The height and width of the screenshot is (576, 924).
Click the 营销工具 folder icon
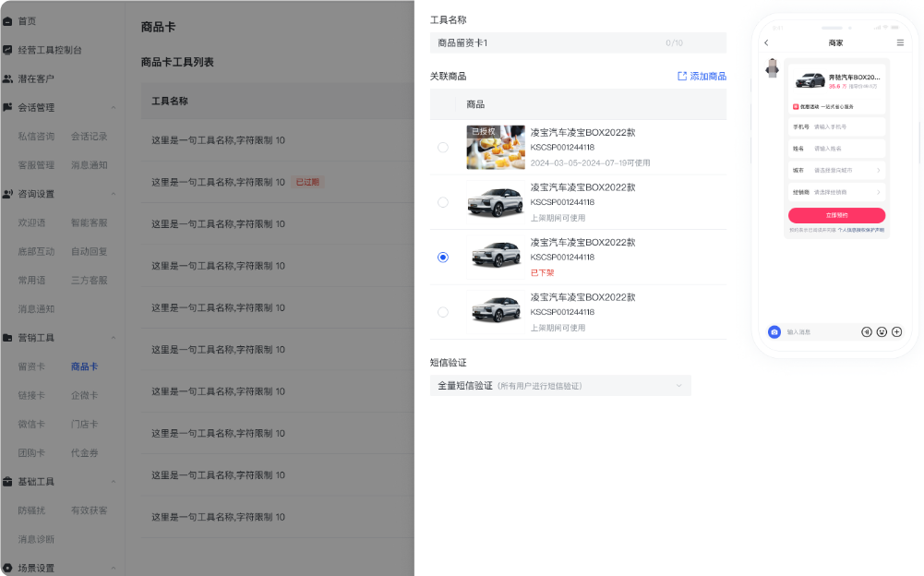click(x=7, y=338)
